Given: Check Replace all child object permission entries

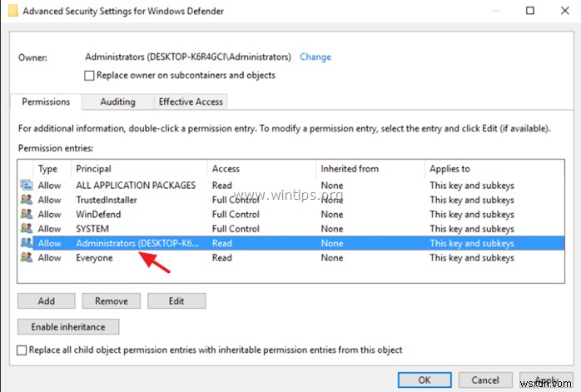Looking at the screenshot, I should [x=22, y=350].
